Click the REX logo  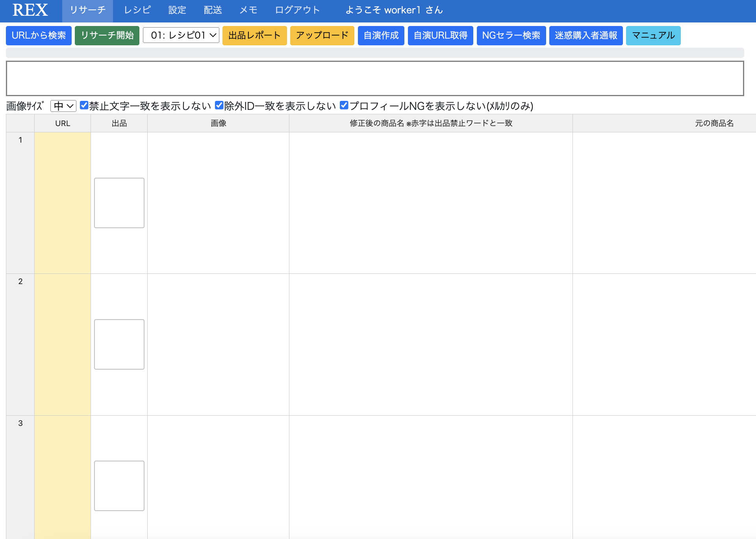tap(30, 10)
